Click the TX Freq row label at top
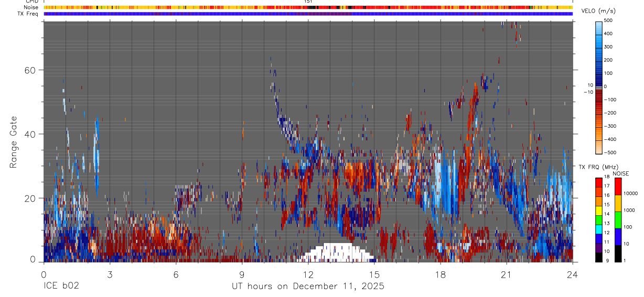This screenshot has width=644, height=297. (28, 14)
